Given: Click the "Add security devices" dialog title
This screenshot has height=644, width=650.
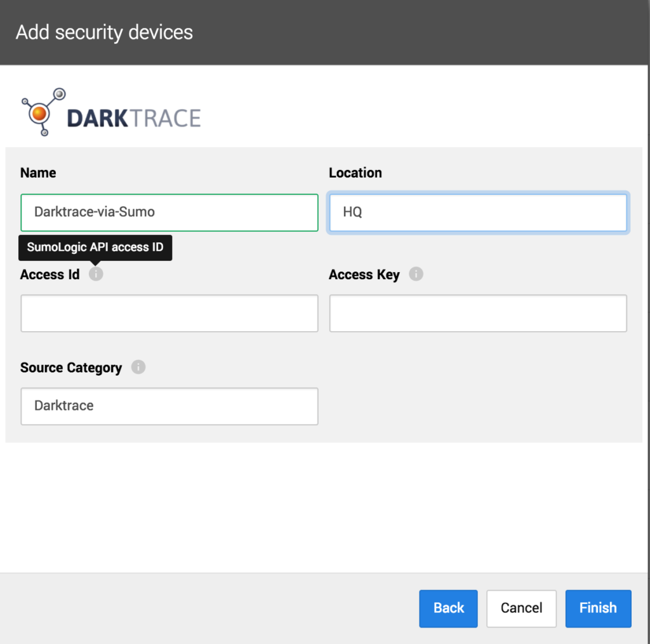Looking at the screenshot, I should coord(105,32).
